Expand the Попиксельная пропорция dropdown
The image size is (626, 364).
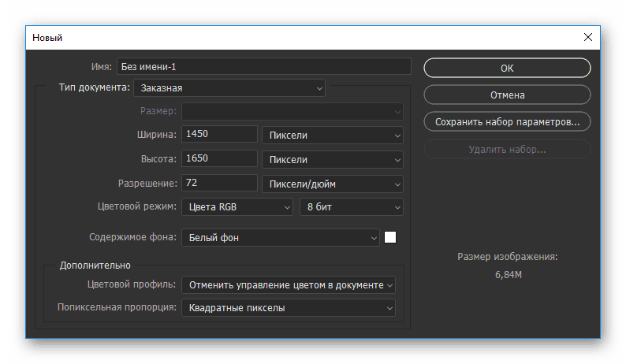pyautogui.click(x=289, y=308)
